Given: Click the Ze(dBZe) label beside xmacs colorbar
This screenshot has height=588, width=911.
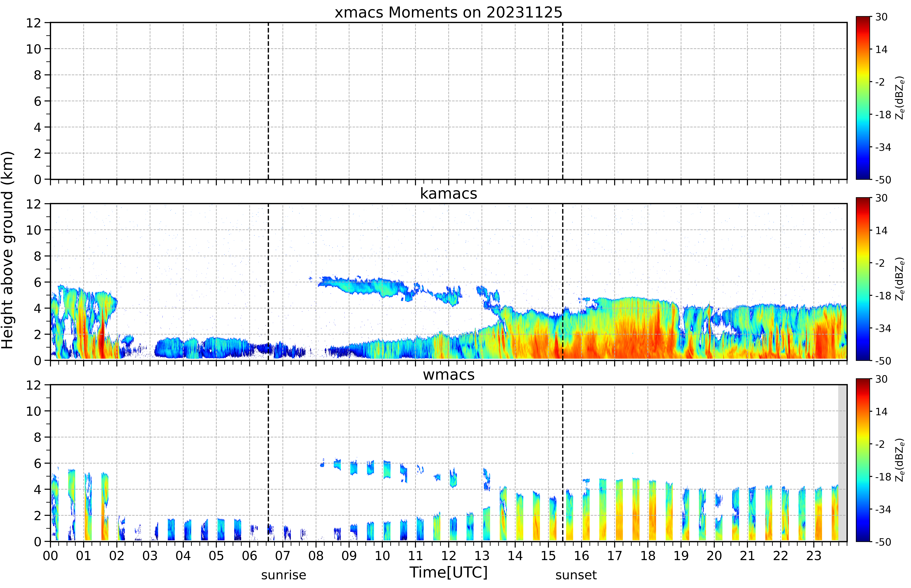Looking at the screenshot, I should [900, 98].
